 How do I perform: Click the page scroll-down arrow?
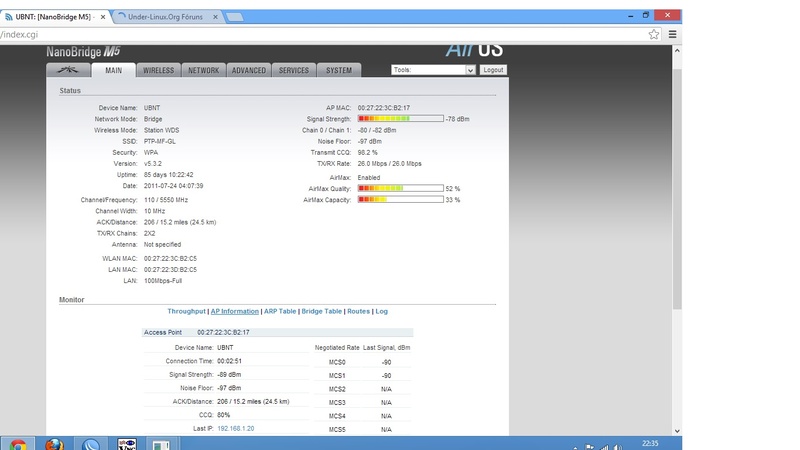[677, 431]
